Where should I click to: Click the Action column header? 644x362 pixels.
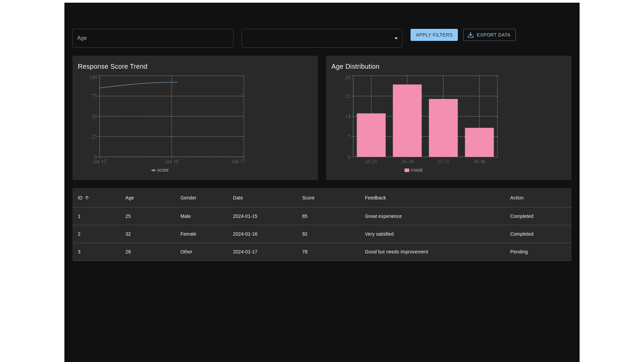pos(517,198)
